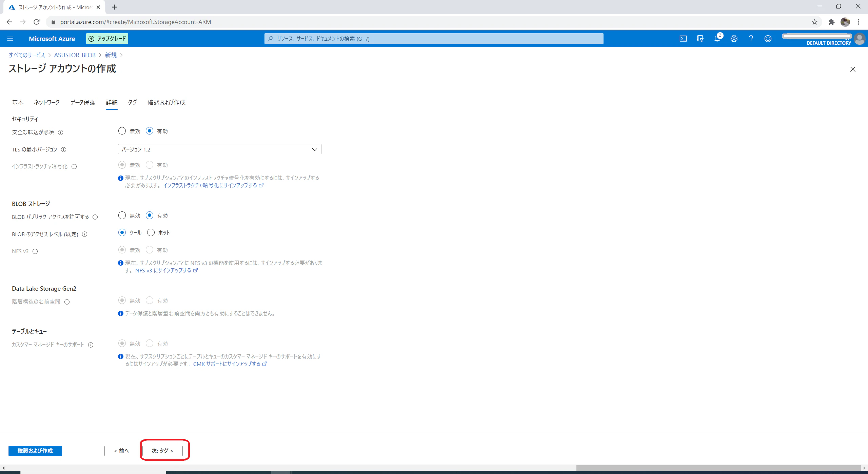
Task: Click the 次: タグ > button
Action: 162,451
